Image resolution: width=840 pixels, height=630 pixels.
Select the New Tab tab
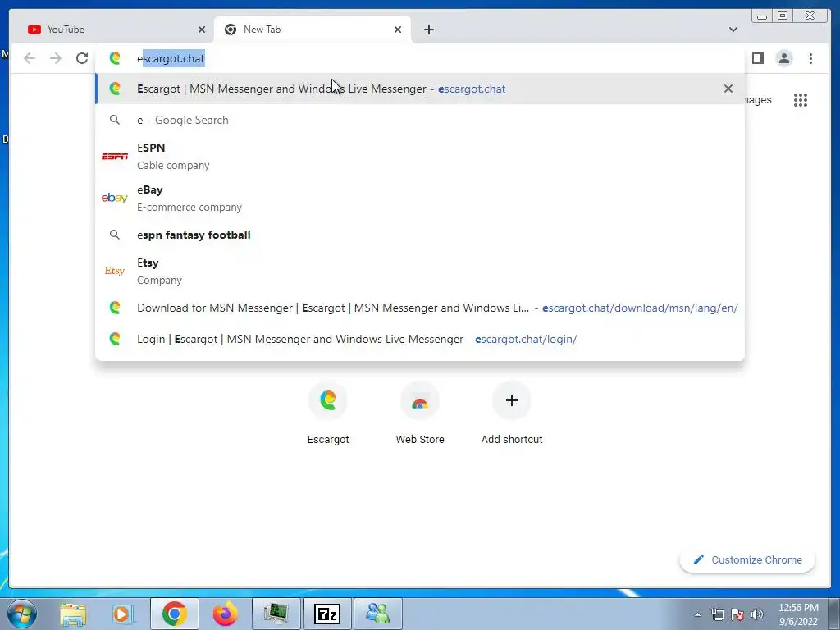[313, 30]
